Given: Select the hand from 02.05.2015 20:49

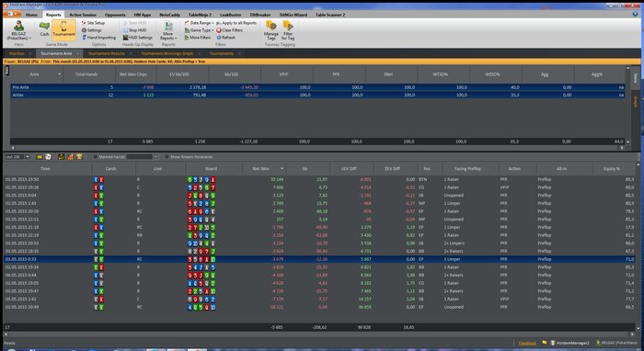Looking at the screenshot, I should coord(319,307).
